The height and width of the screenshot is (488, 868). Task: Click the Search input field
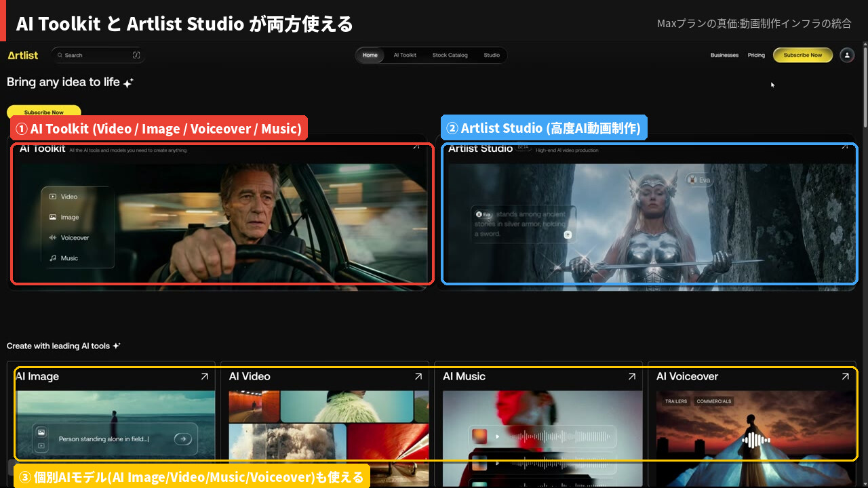[x=98, y=55]
